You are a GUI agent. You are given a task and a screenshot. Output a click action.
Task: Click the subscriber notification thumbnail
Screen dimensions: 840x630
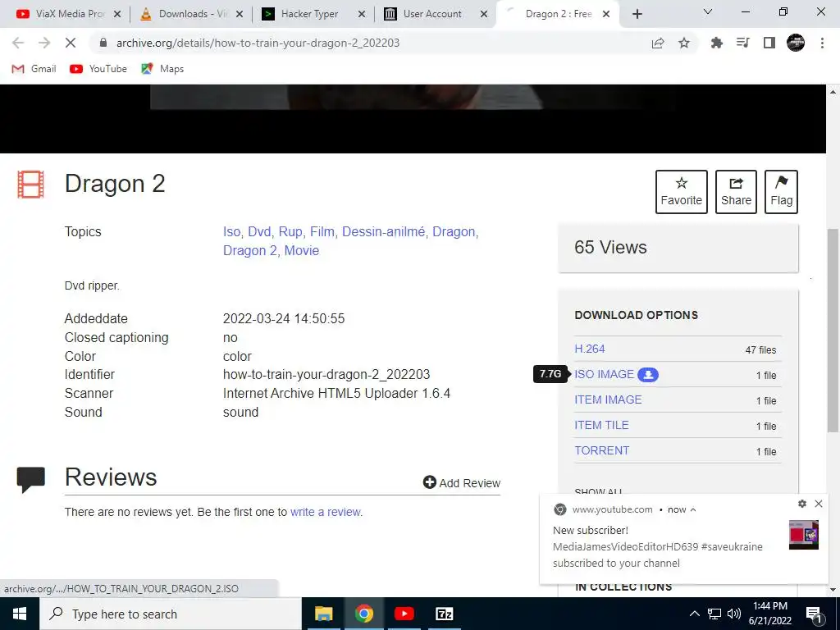[804, 535]
